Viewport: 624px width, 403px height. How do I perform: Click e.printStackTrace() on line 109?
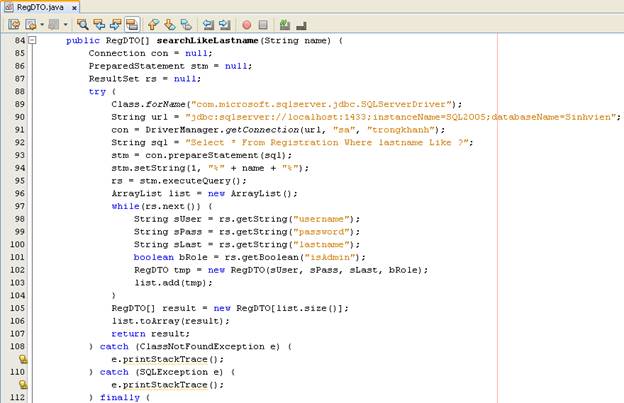[x=168, y=359]
